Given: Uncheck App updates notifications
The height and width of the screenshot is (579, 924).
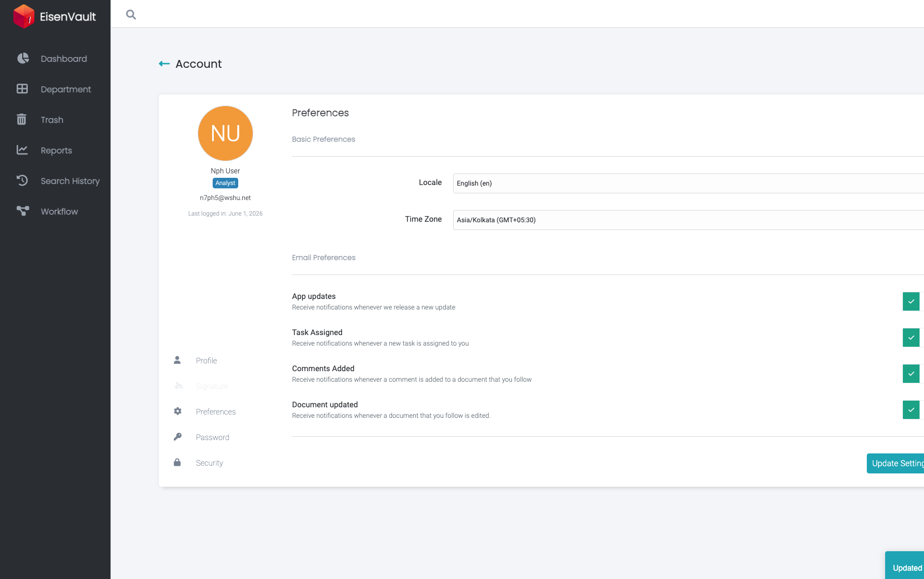Looking at the screenshot, I should (911, 301).
